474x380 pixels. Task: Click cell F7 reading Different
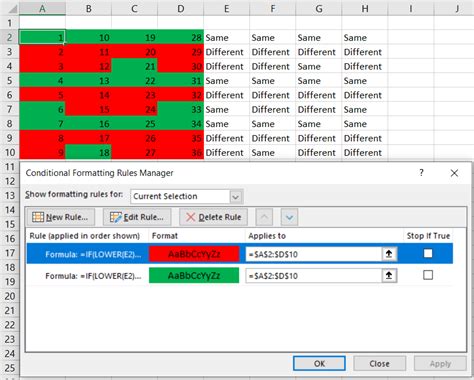273,109
